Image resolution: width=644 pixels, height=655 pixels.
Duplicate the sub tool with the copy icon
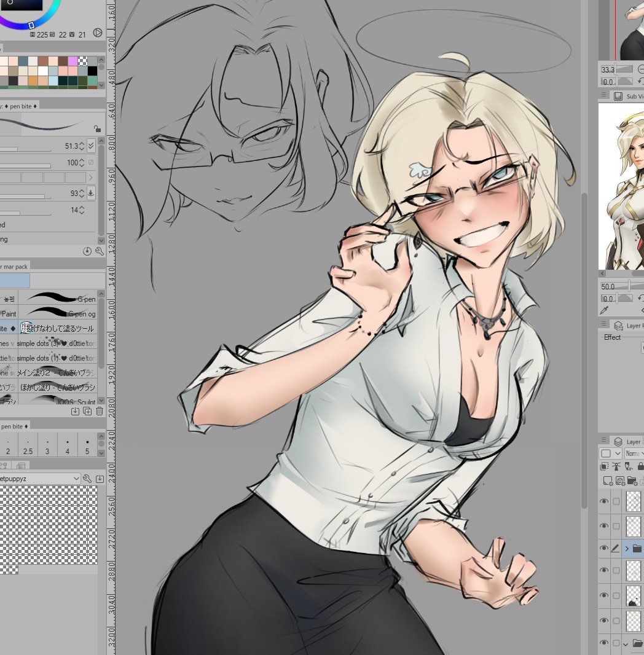click(87, 412)
